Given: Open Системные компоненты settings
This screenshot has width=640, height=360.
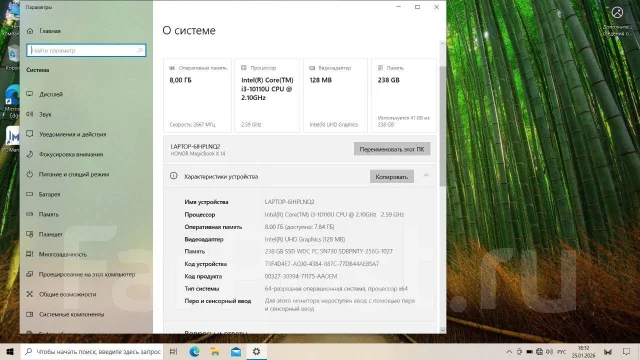Looking at the screenshot, I should click(71, 314).
